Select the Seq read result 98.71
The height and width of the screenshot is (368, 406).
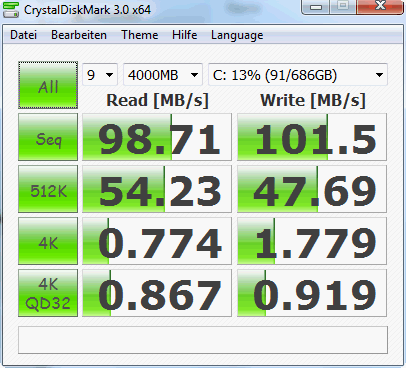157,137
